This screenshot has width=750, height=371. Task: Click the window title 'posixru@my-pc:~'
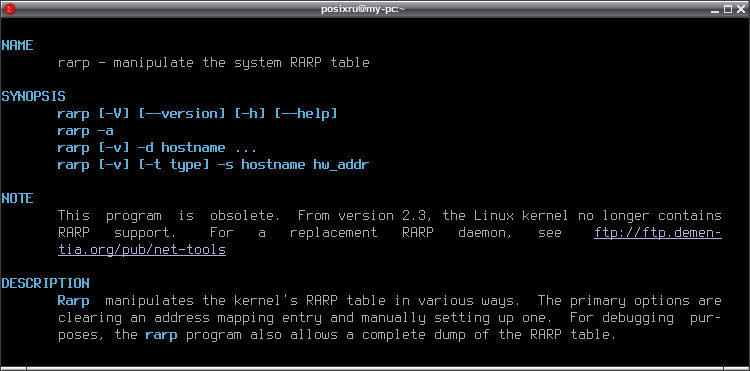[x=363, y=9]
